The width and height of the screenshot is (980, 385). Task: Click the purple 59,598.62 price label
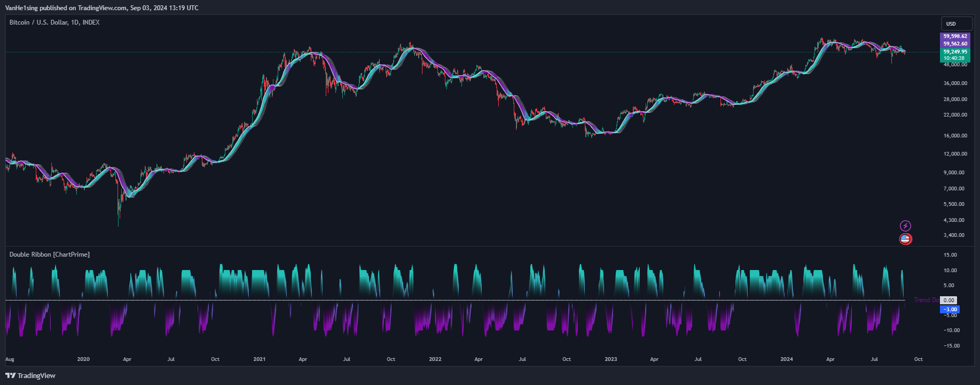tap(955, 36)
